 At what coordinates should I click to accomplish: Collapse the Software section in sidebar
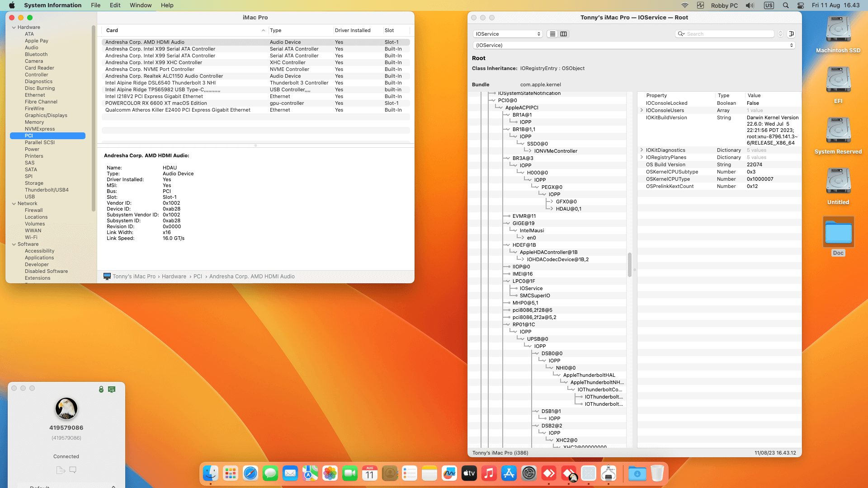14,244
